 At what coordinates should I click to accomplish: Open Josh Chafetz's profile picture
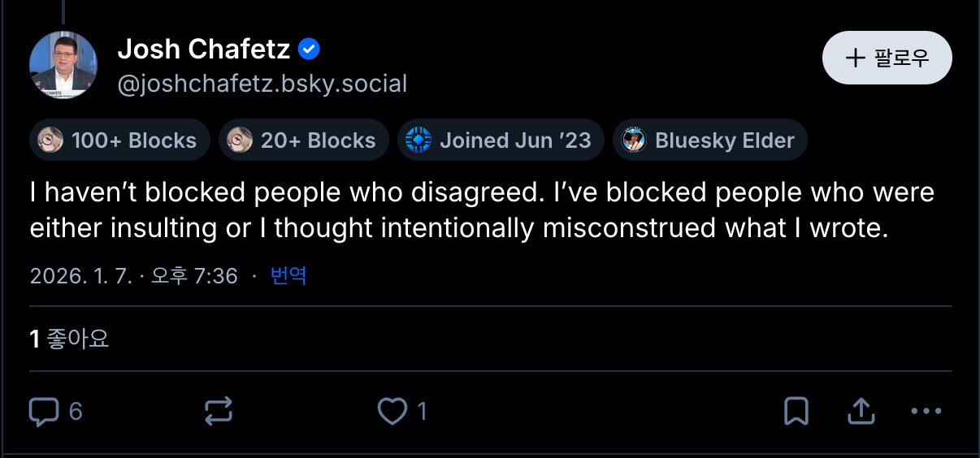[63, 65]
